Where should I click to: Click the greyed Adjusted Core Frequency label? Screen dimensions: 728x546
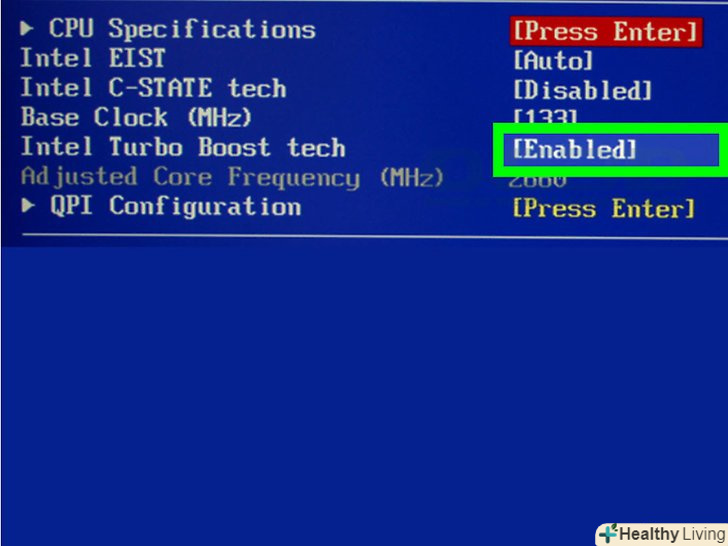(x=232, y=177)
